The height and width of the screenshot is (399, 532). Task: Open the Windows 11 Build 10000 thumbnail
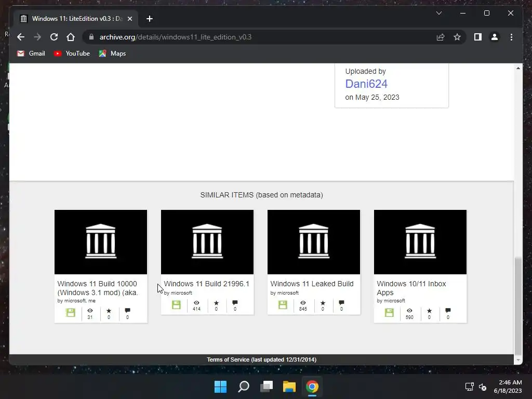[x=101, y=242]
